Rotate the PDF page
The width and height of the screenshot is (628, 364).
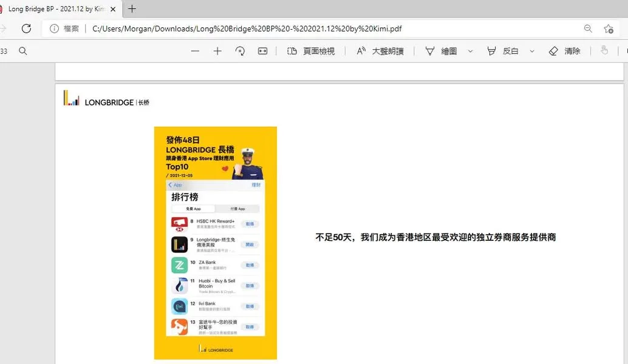tap(240, 51)
